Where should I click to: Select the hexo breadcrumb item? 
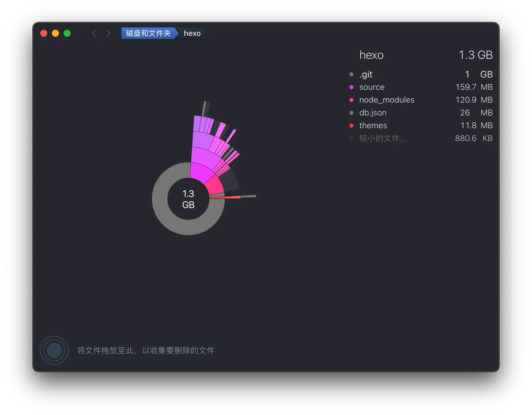coord(192,33)
